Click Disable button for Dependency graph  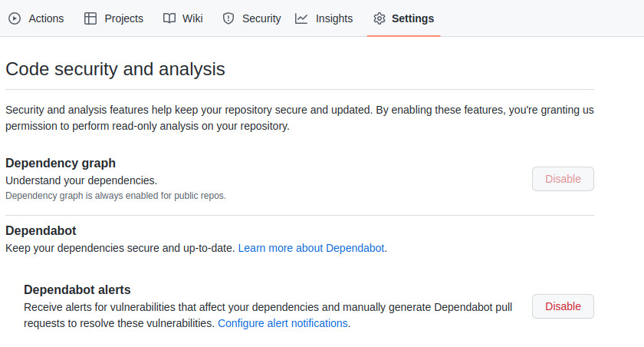click(x=563, y=179)
